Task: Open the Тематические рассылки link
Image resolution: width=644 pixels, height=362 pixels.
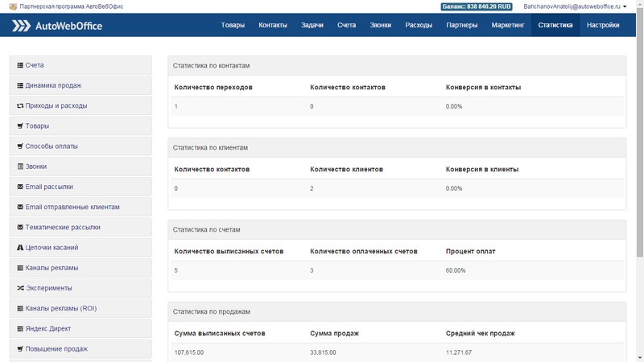Action: [63, 228]
